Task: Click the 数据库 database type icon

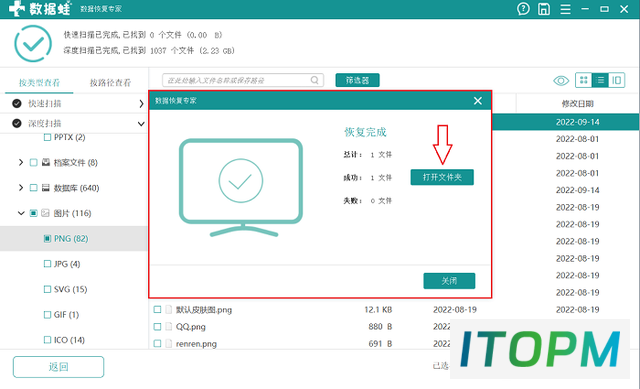Action: click(46, 188)
